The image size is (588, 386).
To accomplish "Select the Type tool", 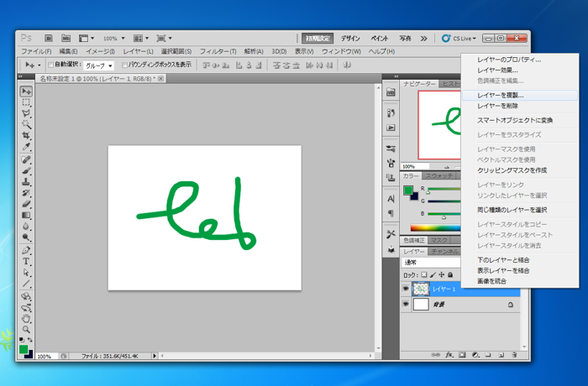I will (x=26, y=262).
